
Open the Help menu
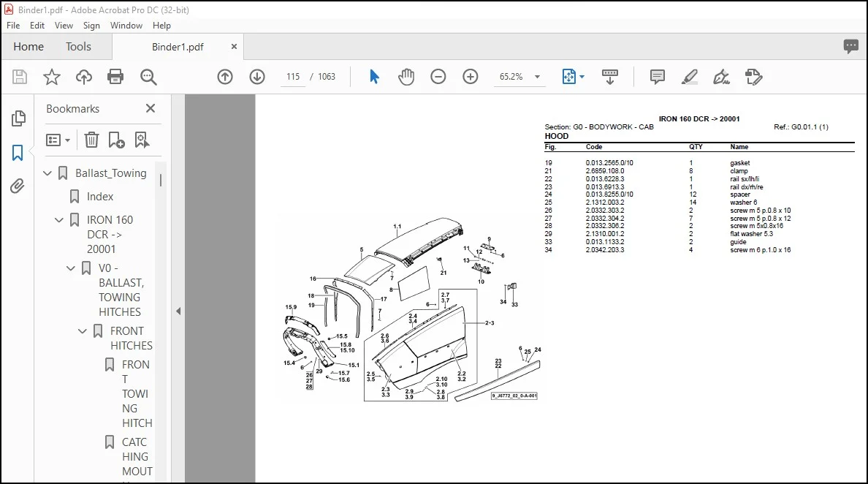pos(161,26)
